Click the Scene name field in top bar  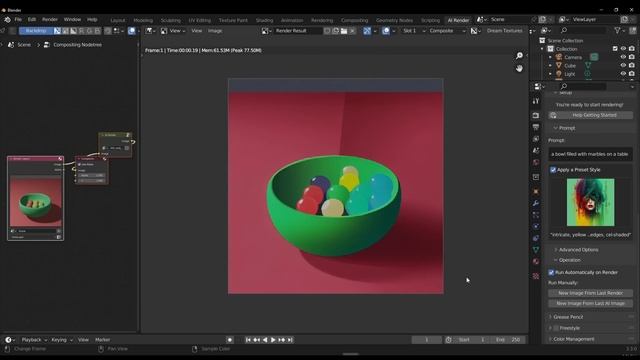509,20
